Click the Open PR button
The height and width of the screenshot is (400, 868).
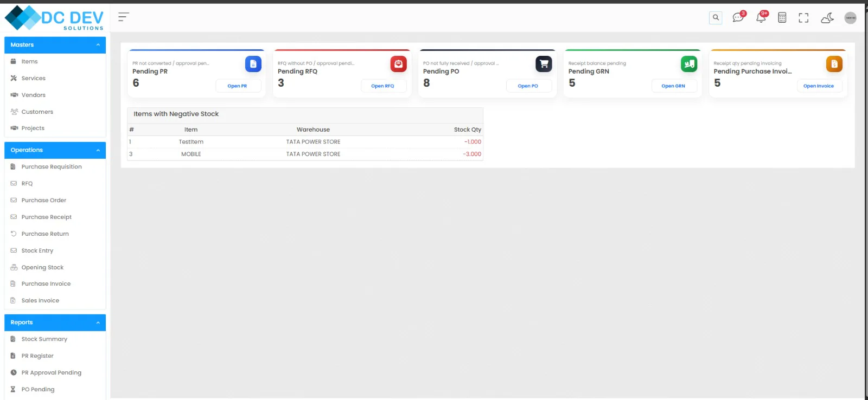(238, 86)
